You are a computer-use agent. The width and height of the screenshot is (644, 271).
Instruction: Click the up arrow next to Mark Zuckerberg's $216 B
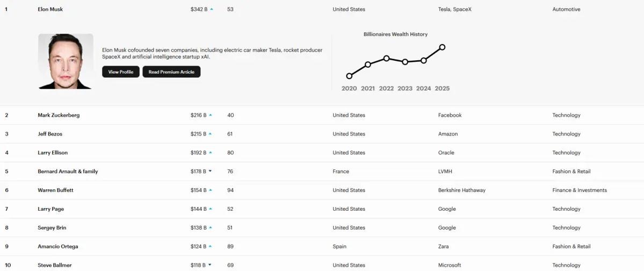[211, 115]
